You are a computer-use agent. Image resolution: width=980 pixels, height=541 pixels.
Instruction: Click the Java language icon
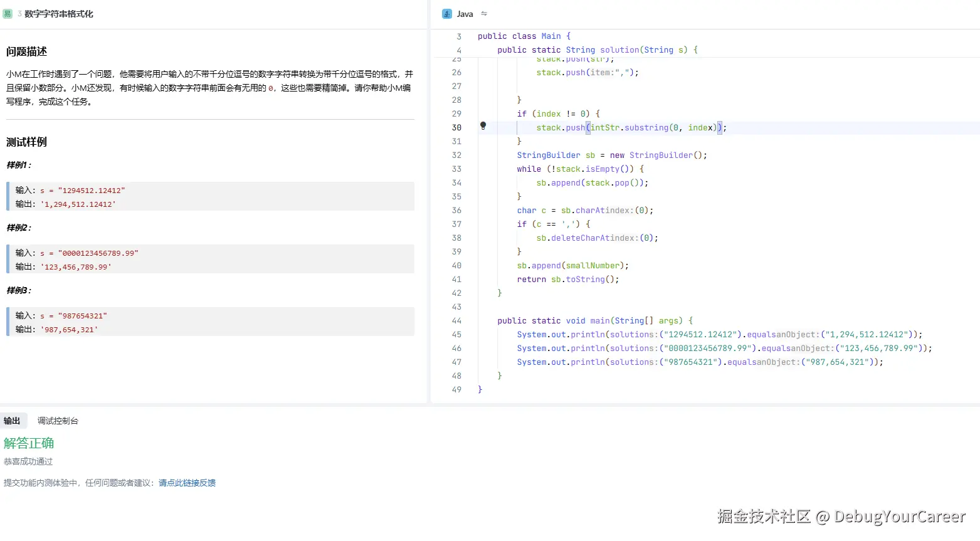(x=446, y=13)
